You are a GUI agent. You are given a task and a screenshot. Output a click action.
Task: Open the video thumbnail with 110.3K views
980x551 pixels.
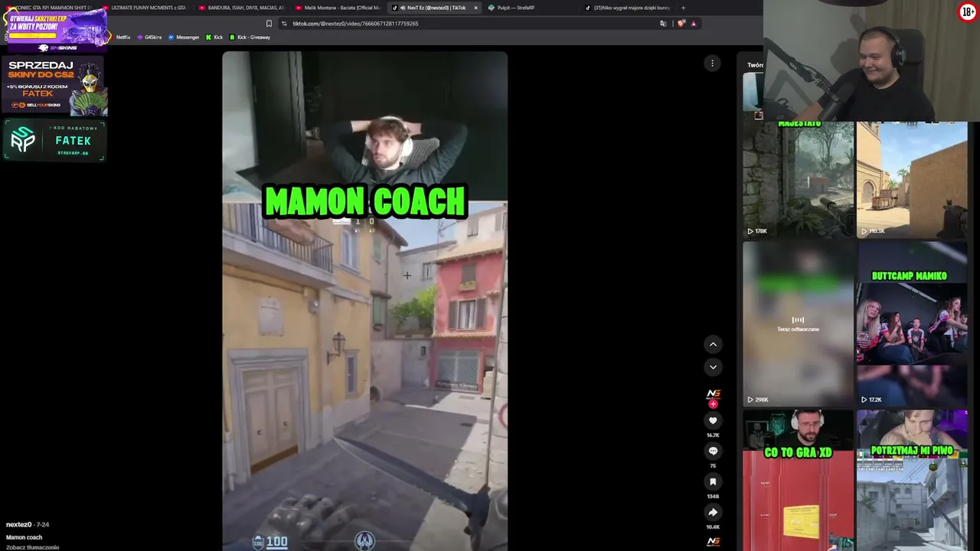[x=912, y=179]
